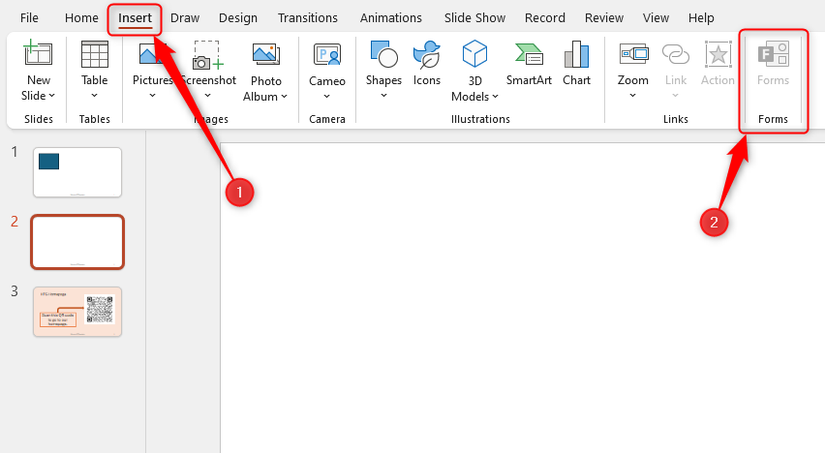Screen dimensions: 825x453
Task: Click the Pictures icon
Action: click(152, 54)
